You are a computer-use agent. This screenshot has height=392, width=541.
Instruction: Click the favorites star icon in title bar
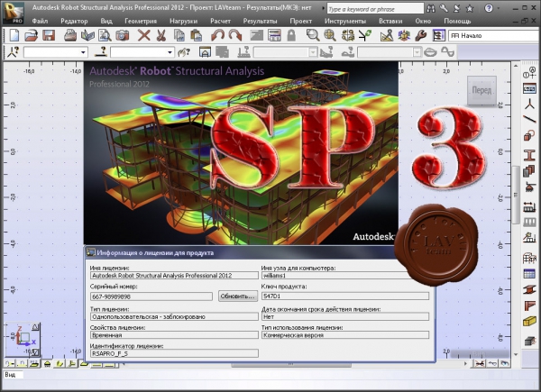coord(469,8)
